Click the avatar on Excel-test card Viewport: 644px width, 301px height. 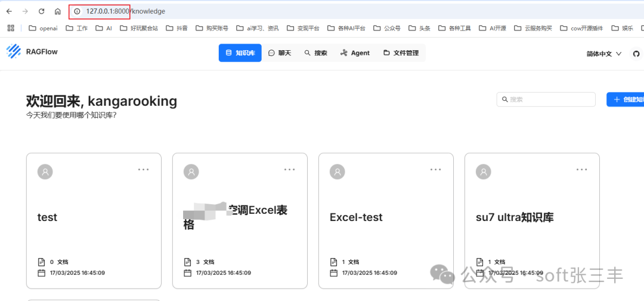pyautogui.click(x=337, y=172)
